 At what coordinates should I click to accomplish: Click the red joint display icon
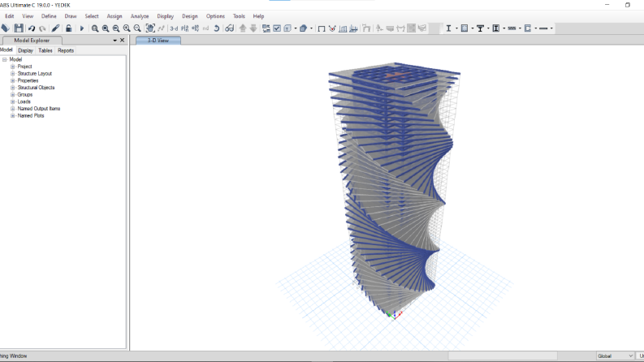coord(332,28)
